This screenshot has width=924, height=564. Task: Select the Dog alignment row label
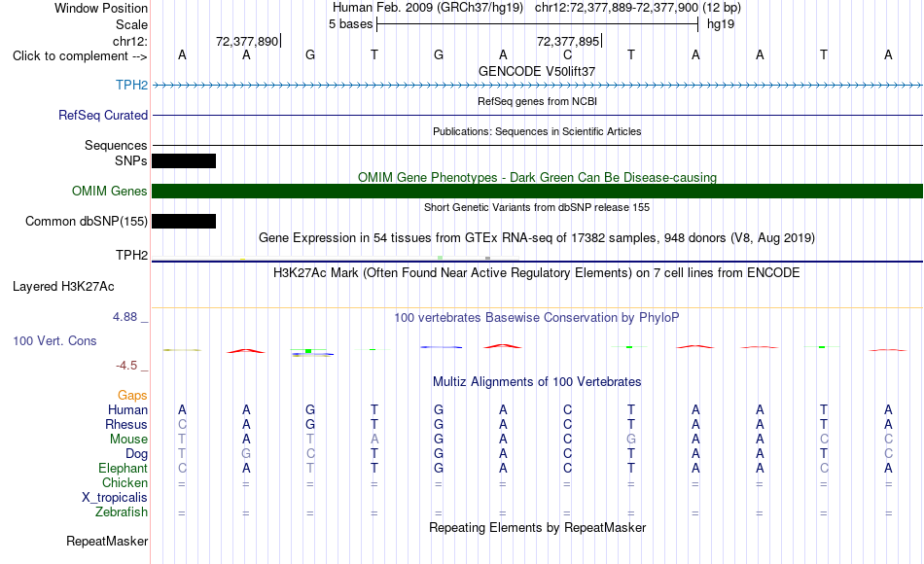click(136, 454)
